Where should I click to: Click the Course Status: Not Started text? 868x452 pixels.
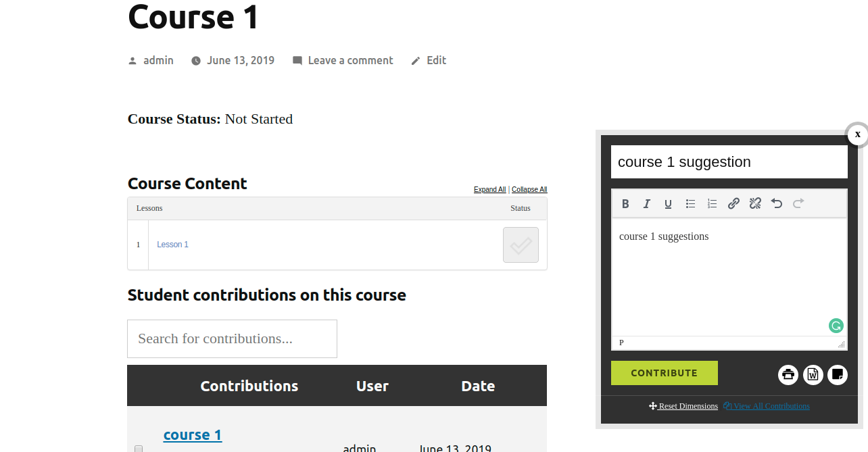210,119
